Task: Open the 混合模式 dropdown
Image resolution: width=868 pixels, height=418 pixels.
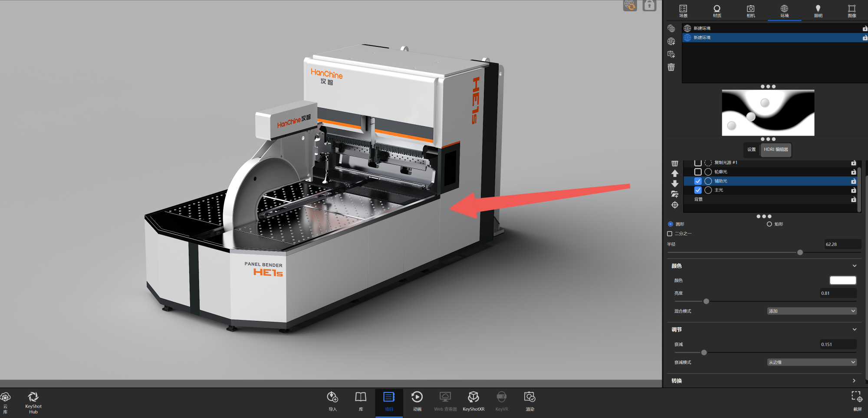Action: tap(812, 311)
